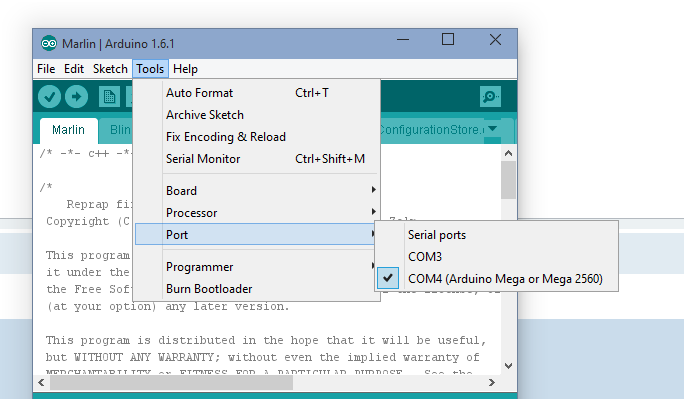Choose Archive Sketch menu entry
Viewport: 691px width, 409px height.
257,115
